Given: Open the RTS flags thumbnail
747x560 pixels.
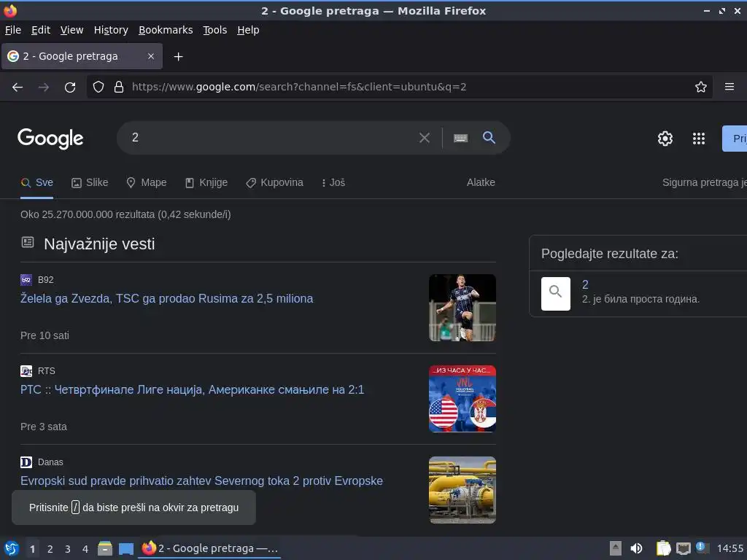Looking at the screenshot, I should coord(462,399).
